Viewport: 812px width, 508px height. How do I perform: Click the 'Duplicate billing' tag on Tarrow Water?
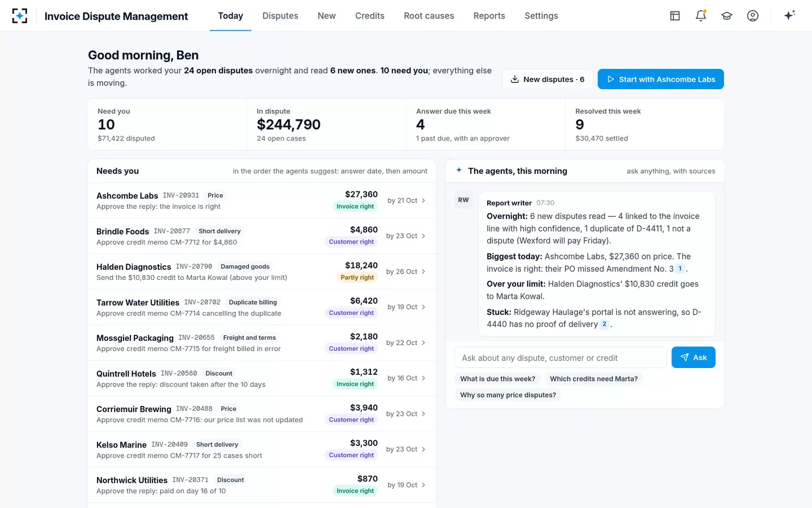click(x=253, y=302)
